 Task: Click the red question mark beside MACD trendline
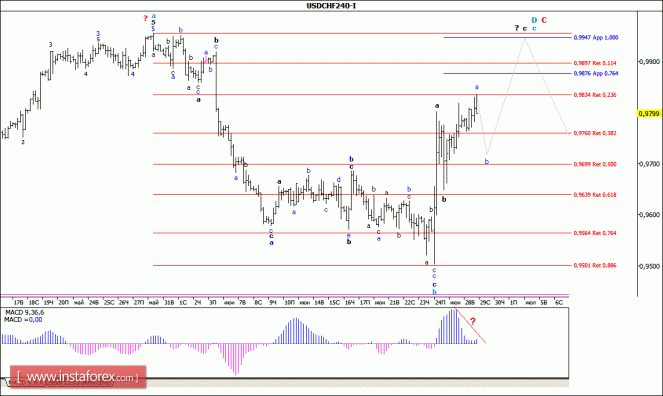(x=473, y=322)
